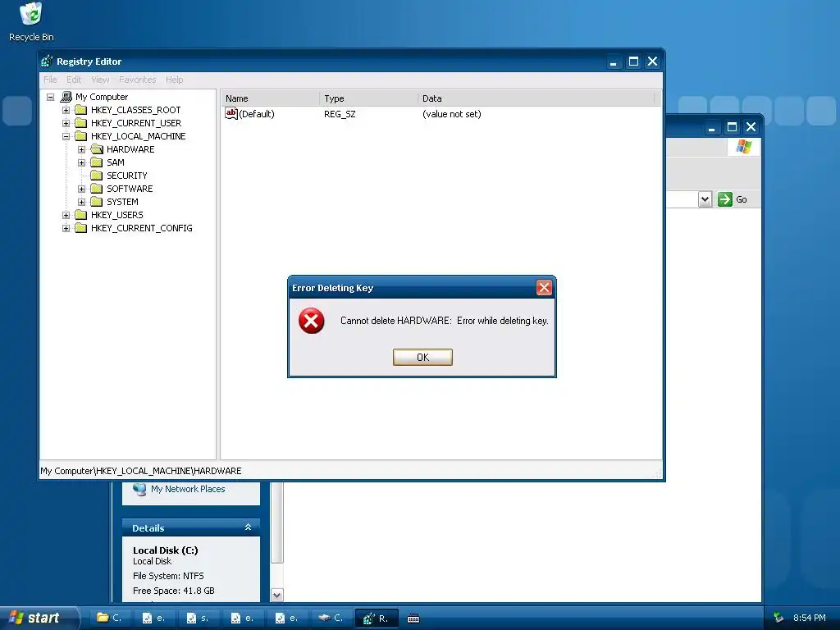Click the Registry Editor title bar icon
This screenshot has width=840, height=630.
(47, 61)
